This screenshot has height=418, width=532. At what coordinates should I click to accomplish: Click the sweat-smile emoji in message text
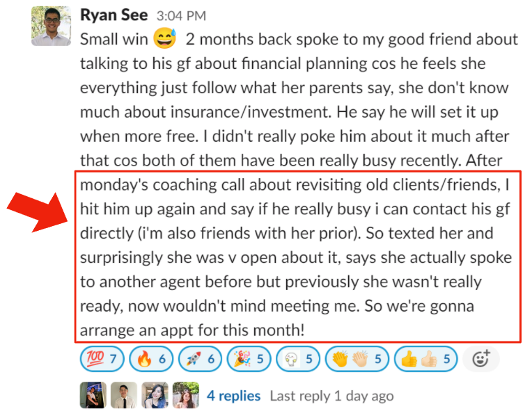pos(165,38)
